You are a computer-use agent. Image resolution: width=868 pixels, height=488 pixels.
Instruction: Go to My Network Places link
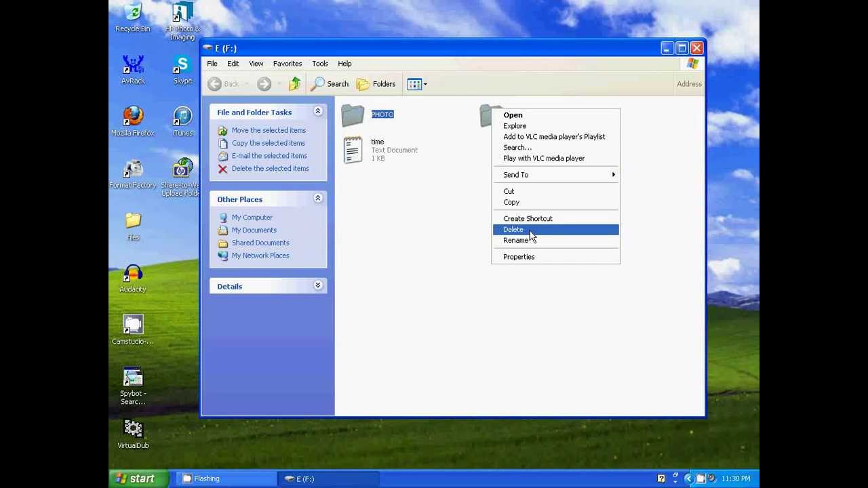coord(260,256)
